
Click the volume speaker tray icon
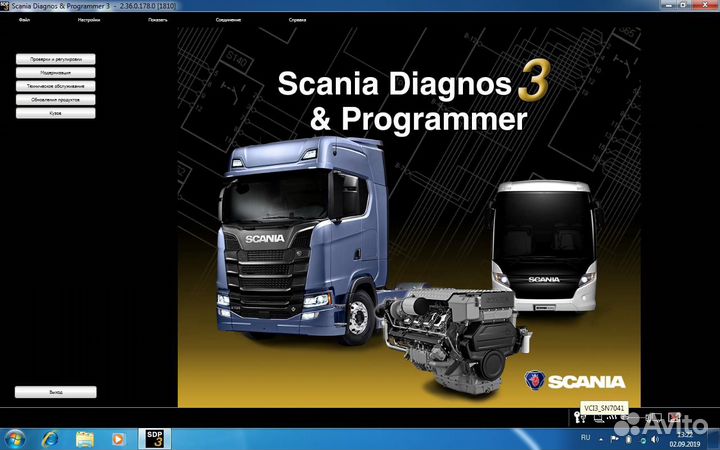click(654, 439)
